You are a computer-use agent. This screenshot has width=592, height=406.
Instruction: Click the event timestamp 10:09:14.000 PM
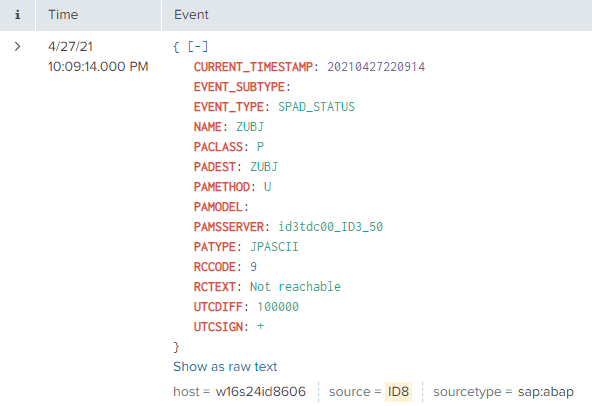pyautogui.click(x=98, y=66)
